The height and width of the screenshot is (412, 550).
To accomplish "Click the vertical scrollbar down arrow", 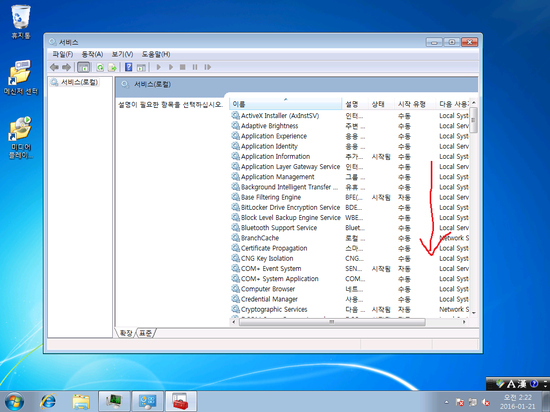I will pos(474,312).
